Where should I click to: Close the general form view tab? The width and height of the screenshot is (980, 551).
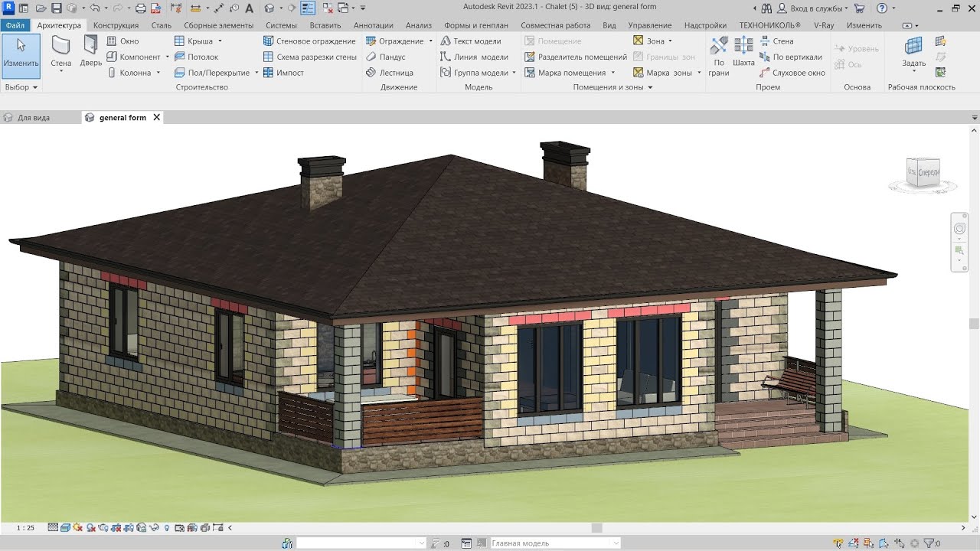click(x=156, y=117)
